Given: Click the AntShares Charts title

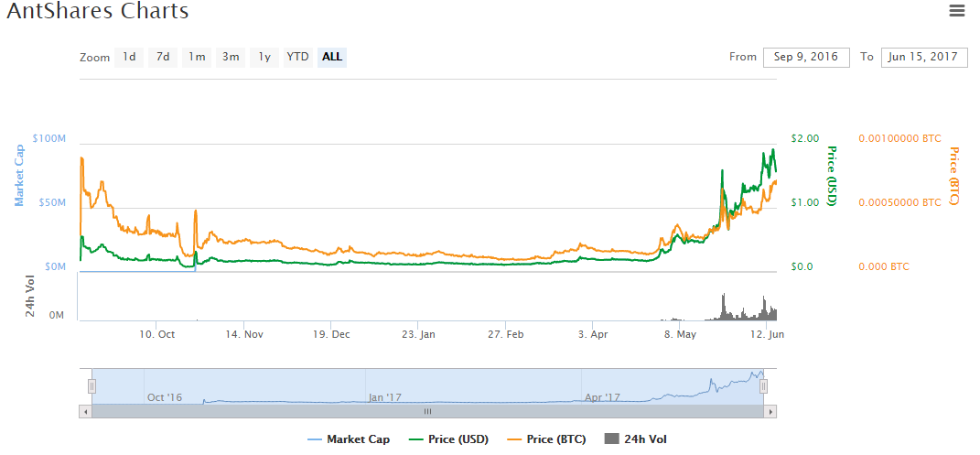Looking at the screenshot, I should coord(98,11).
